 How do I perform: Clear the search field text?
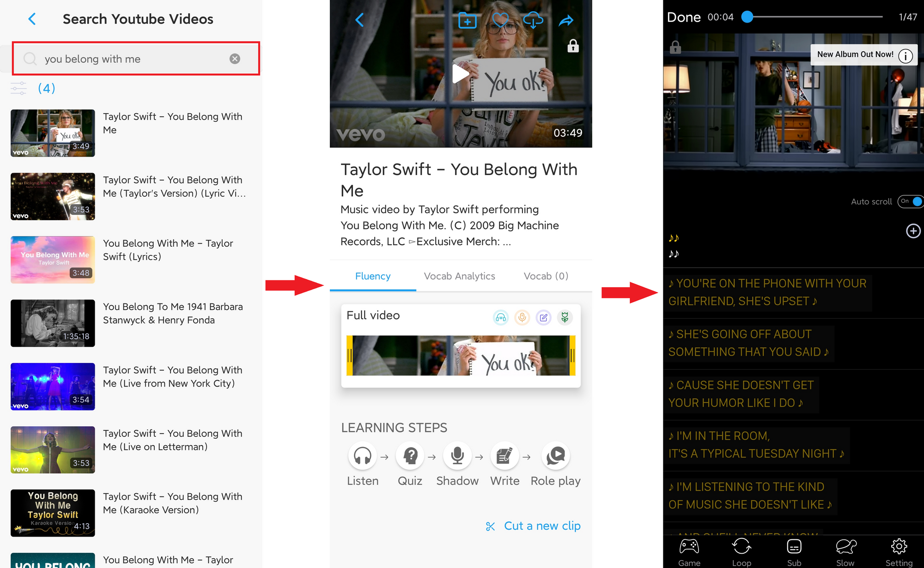(x=235, y=59)
